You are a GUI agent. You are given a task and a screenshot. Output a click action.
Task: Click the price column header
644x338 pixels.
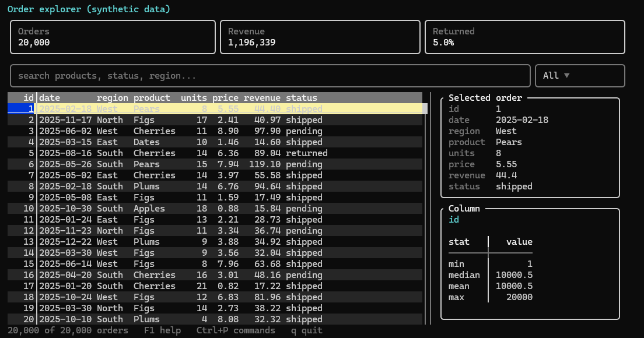(226, 98)
